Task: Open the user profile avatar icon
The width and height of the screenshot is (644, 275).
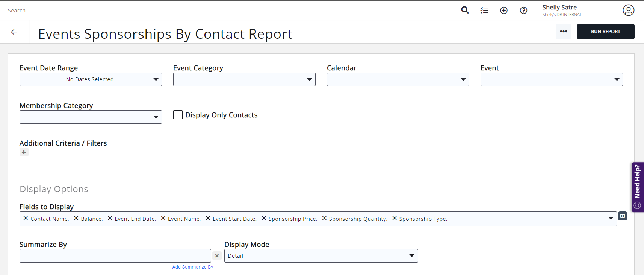Action: [x=628, y=10]
